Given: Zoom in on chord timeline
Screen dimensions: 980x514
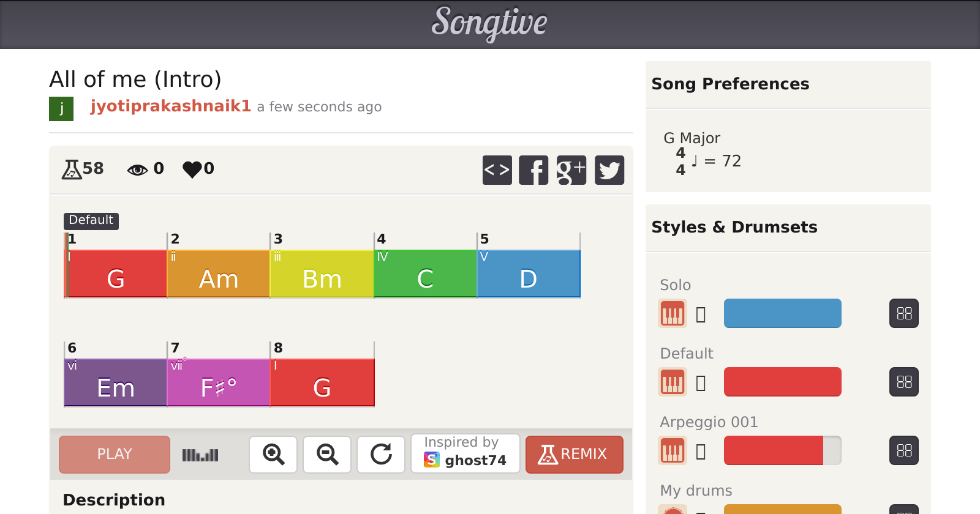Looking at the screenshot, I should pos(273,454).
